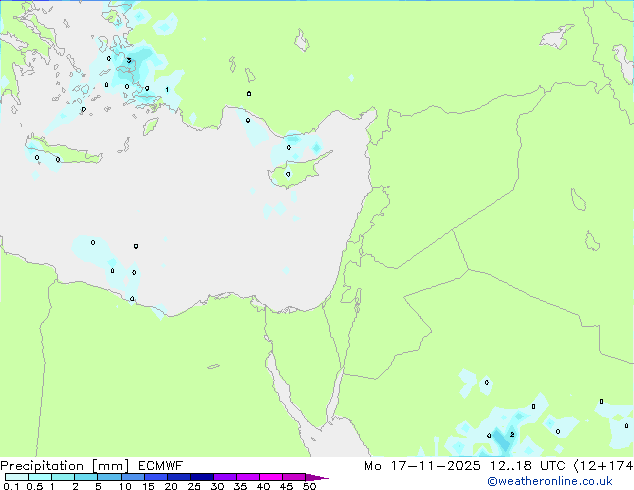
Task: Click the island of Cyprus on map
Action: tap(299, 170)
